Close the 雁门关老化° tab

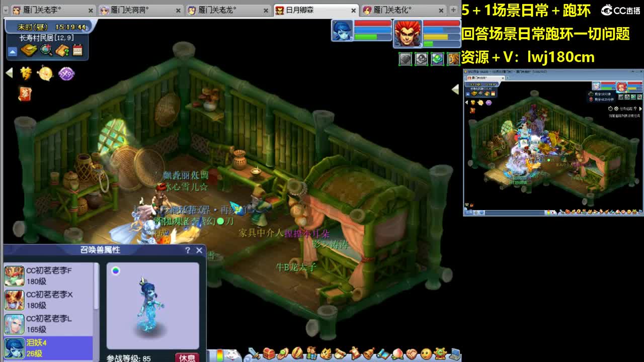pos(441,10)
